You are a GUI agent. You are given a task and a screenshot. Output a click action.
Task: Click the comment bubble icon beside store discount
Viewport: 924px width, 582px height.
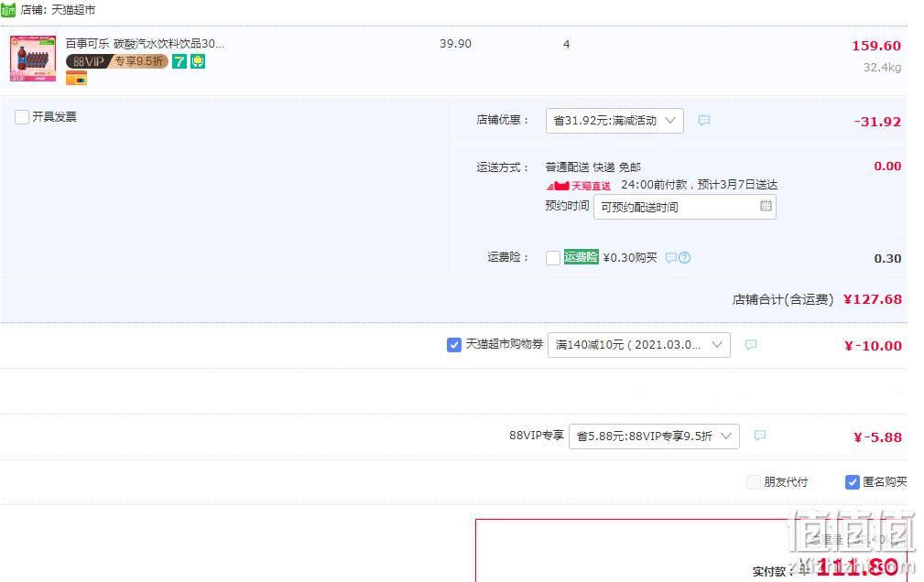pyautogui.click(x=703, y=120)
